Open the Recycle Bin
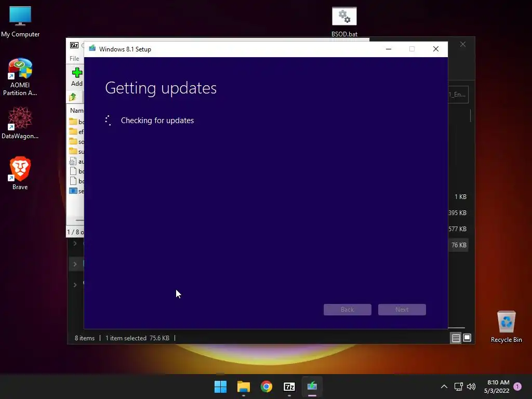Viewport: 532px width, 399px height. (x=506, y=327)
